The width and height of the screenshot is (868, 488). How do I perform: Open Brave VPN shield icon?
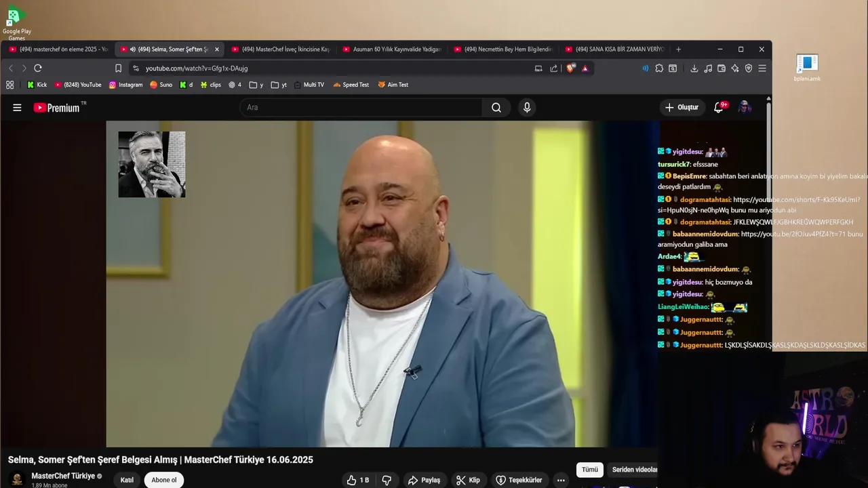point(749,68)
